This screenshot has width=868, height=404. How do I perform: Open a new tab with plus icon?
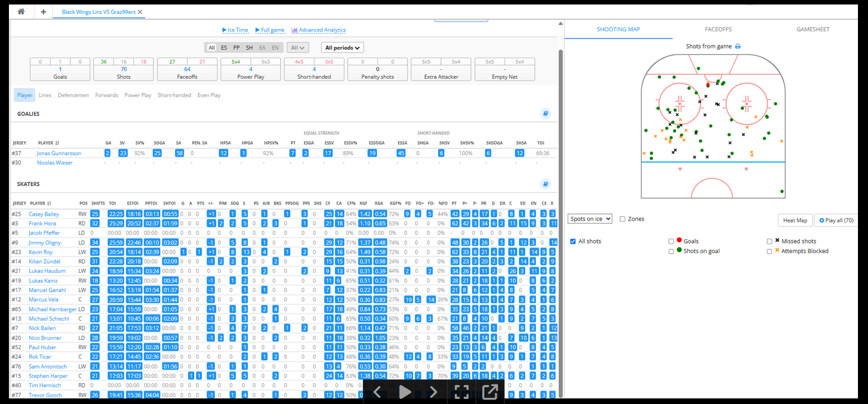[x=44, y=12]
